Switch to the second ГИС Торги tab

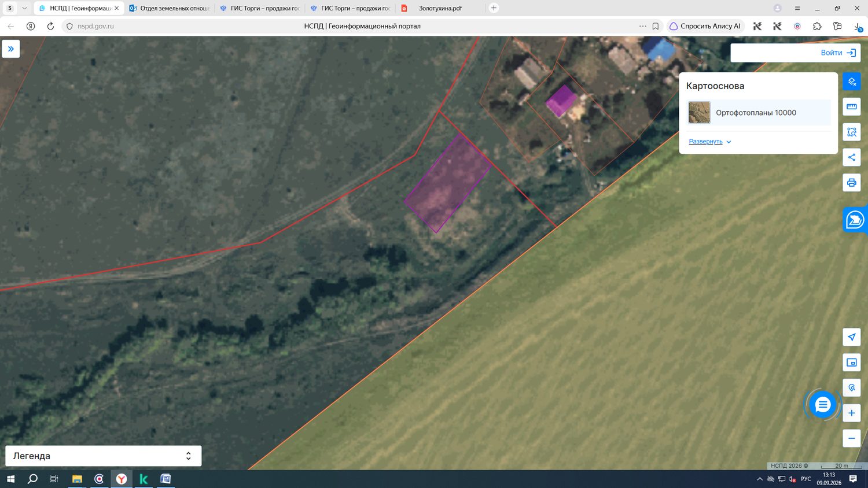(x=350, y=8)
